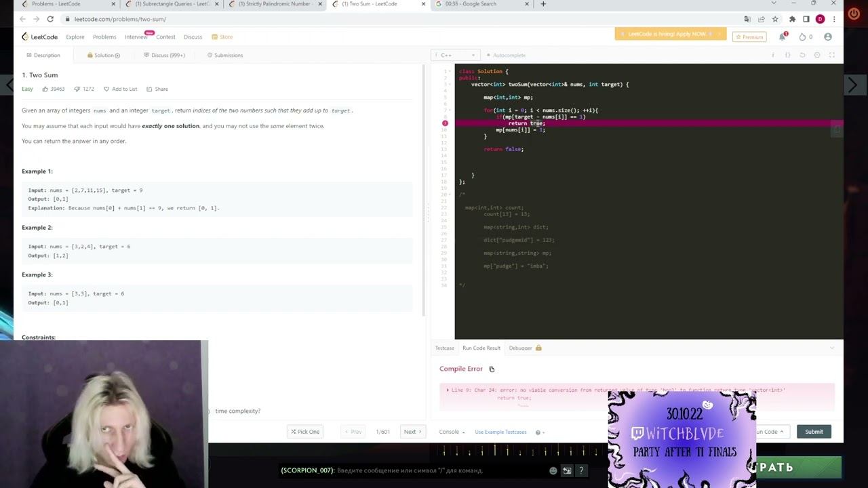868x488 pixels.
Task: Open the browser tab search chevron
Action: point(774,4)
